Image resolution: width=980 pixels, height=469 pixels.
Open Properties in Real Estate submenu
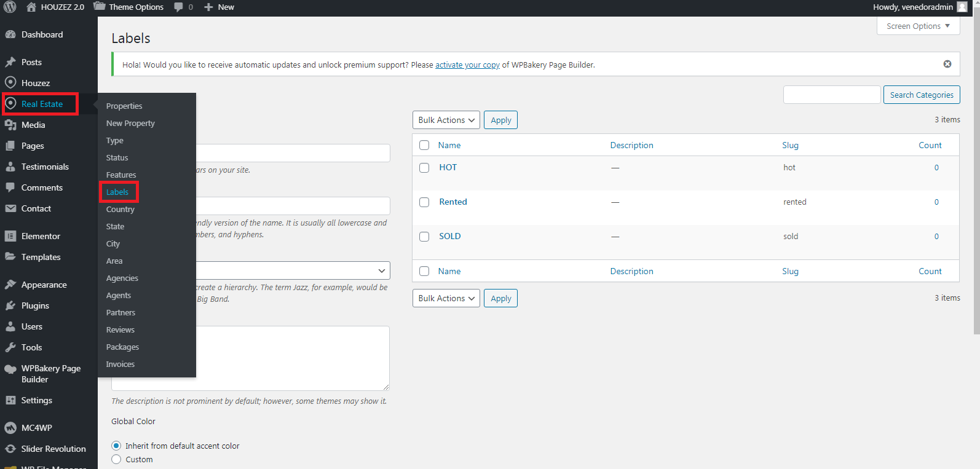124,106
